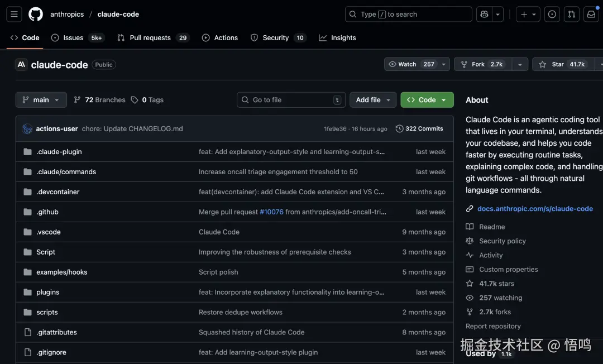Click the GitHub logo home icon
Image resolution: width=603 pixels, height=364 pixels.
(x=36, y=14)
